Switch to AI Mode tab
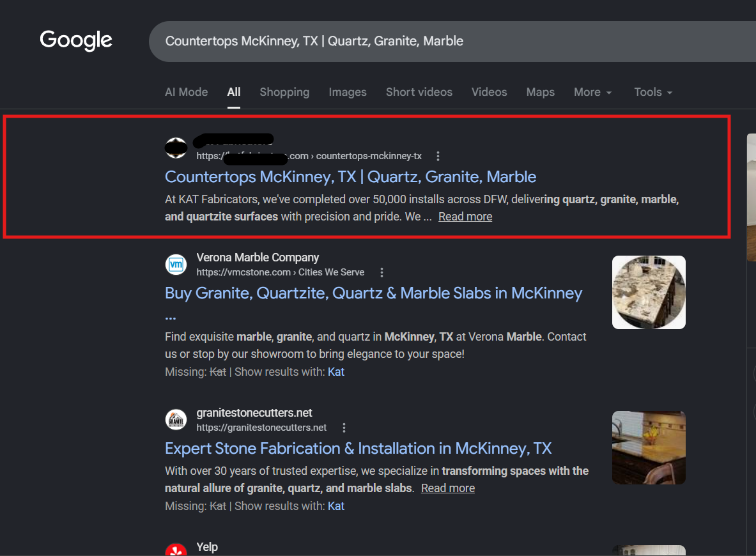Screen dimensions: 756x556 [186, 92]
